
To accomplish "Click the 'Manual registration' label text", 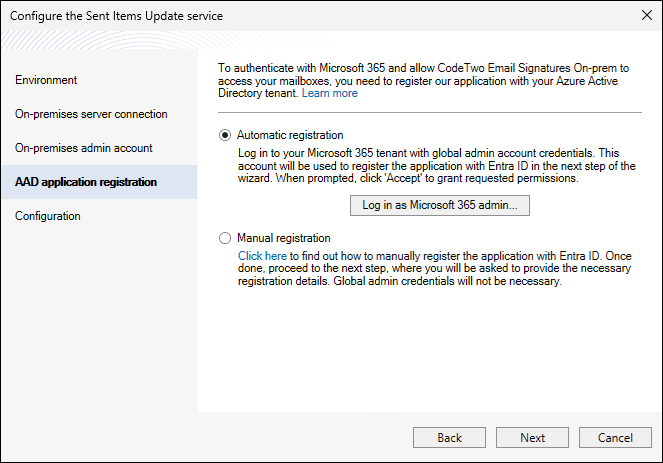I will coord(284,238).
